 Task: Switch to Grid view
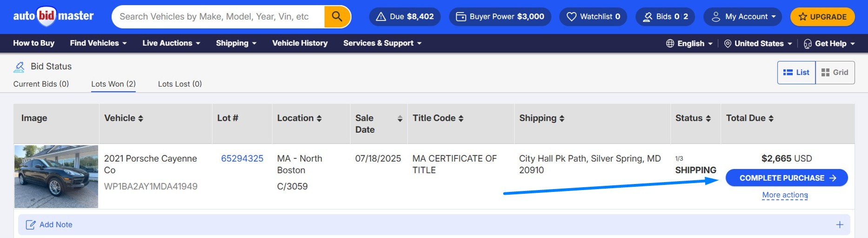point(835,73)
